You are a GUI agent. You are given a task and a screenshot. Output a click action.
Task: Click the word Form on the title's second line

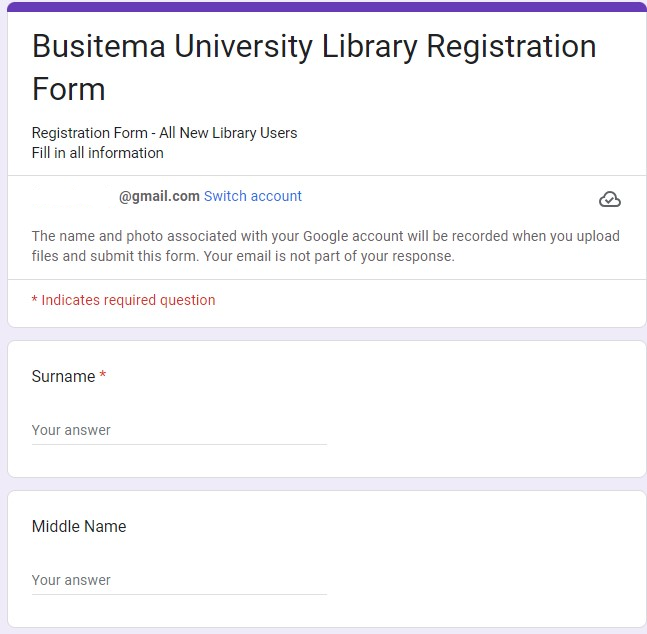click(68, 89)
